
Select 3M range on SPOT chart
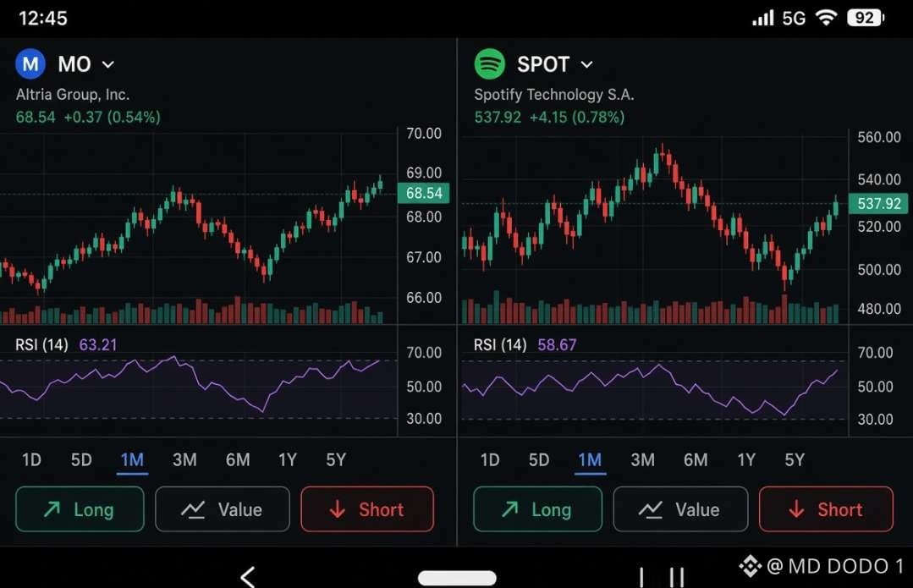(x=643, y=460)
